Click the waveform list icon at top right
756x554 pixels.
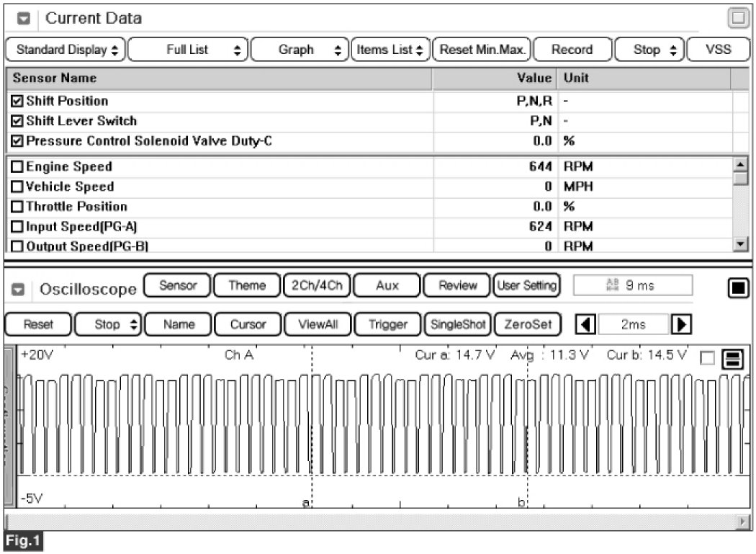[733, 359]
